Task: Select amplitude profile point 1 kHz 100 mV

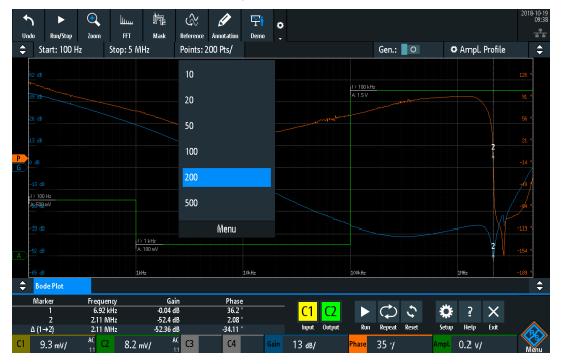Action: click(x=148, y=245)
